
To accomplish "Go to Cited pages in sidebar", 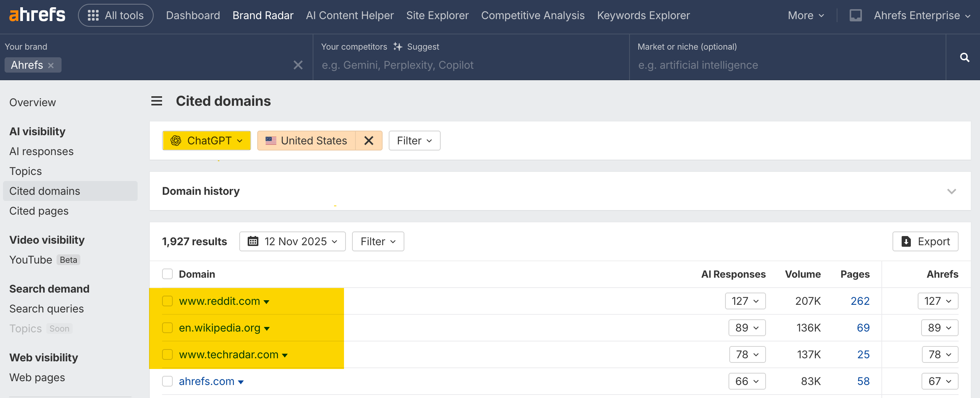I will click(x=39, y=211).
